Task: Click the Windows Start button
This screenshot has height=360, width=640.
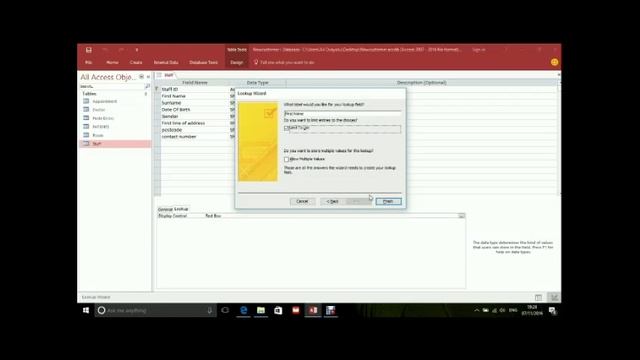Action: point(86,310)
